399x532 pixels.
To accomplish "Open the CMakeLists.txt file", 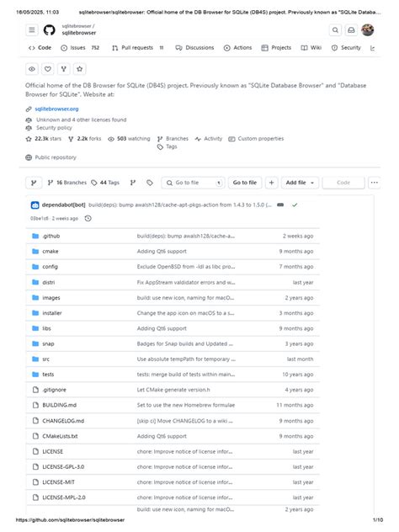I will coord(60,436).
